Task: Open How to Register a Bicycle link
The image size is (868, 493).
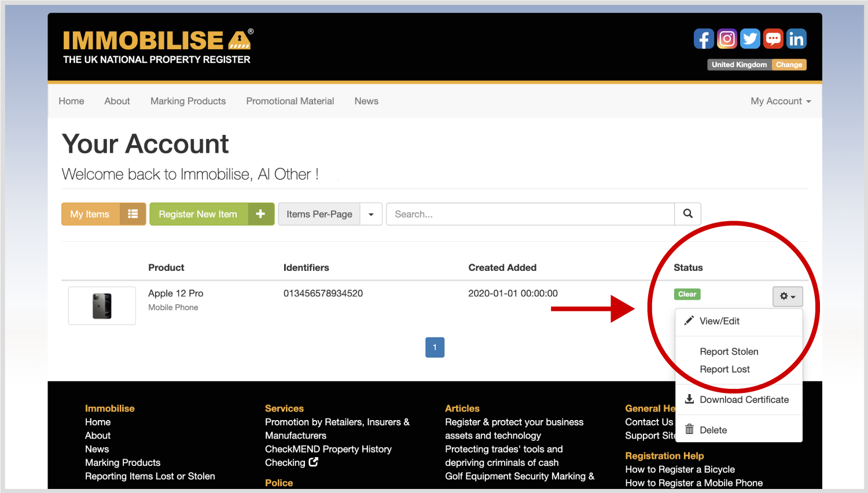Action: tap(680, 469)
